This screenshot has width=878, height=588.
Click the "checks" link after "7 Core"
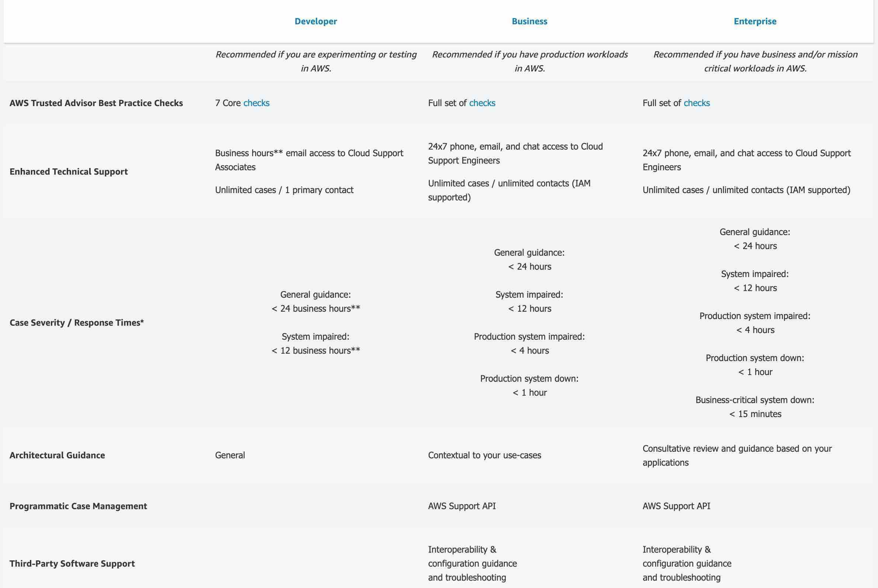point(256,103)
